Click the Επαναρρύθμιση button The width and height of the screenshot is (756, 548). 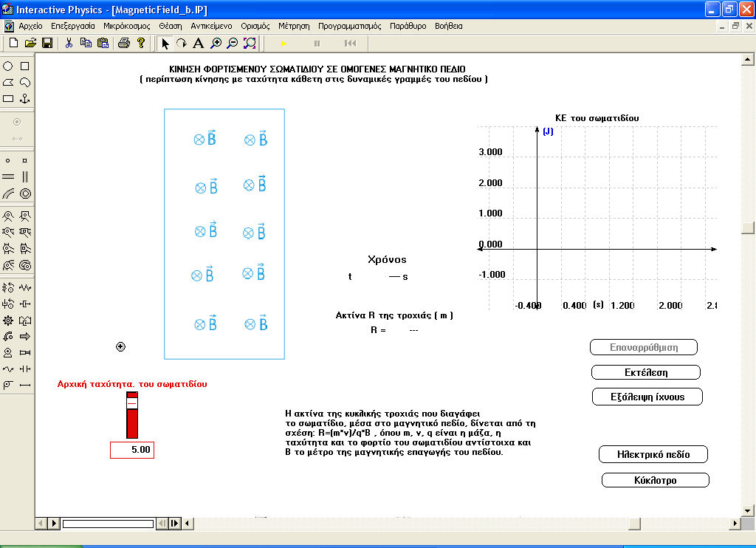(644, 347)
